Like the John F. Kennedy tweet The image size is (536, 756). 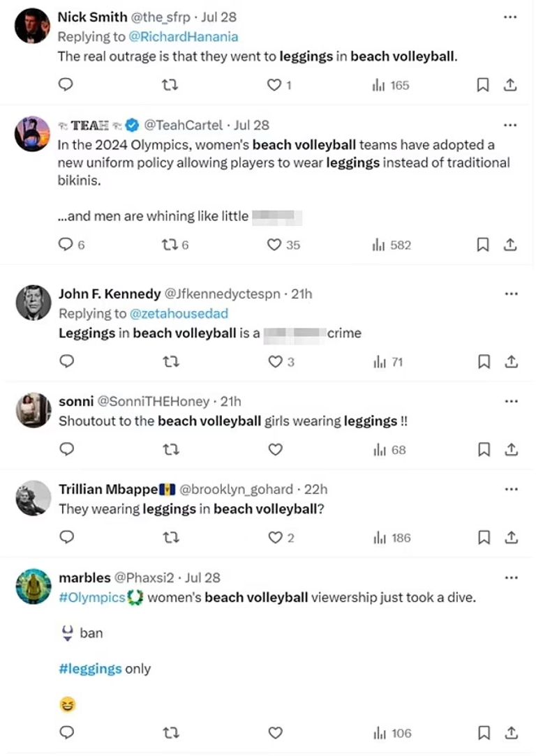(276, 362)
